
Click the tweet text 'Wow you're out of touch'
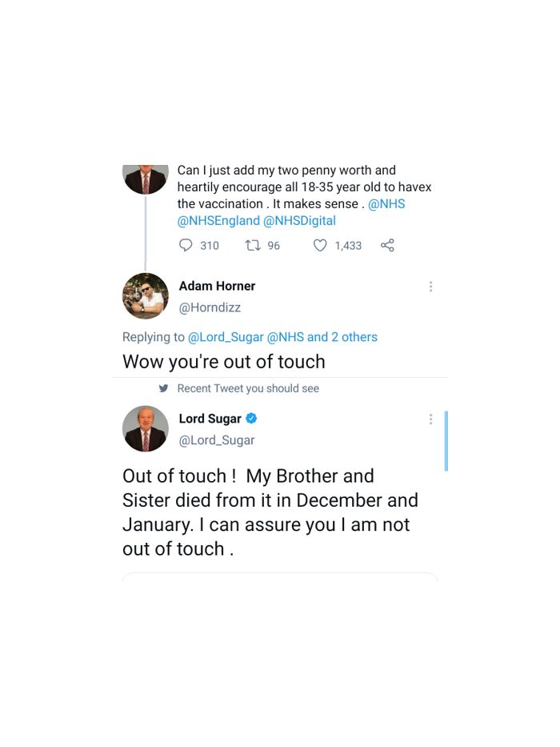pos(223,361)
